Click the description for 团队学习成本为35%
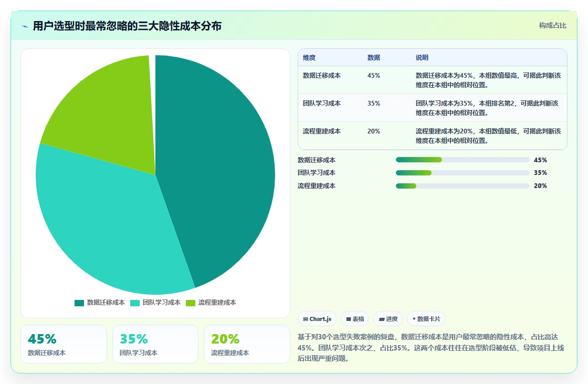588x384 pixels. point(487,108)
